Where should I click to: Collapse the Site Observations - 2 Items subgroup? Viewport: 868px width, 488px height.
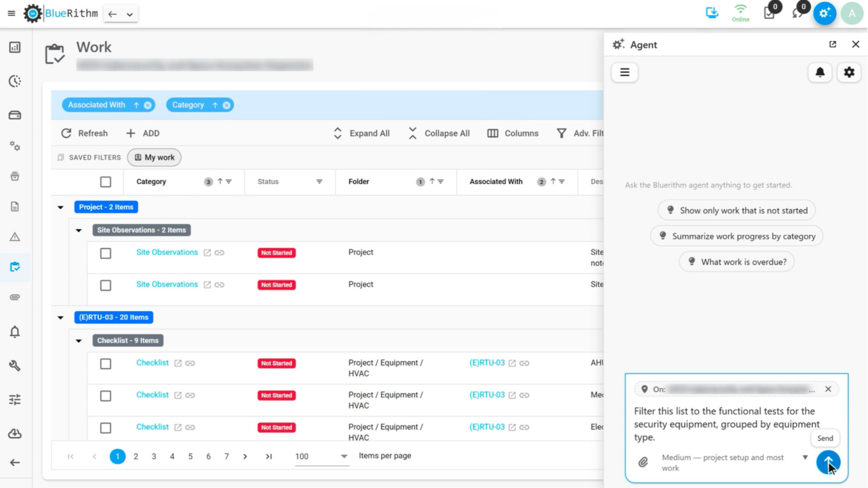[x=79, y=230]
